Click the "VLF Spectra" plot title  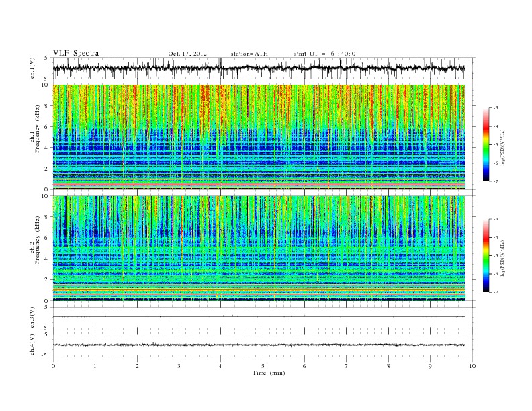(76, 53)
